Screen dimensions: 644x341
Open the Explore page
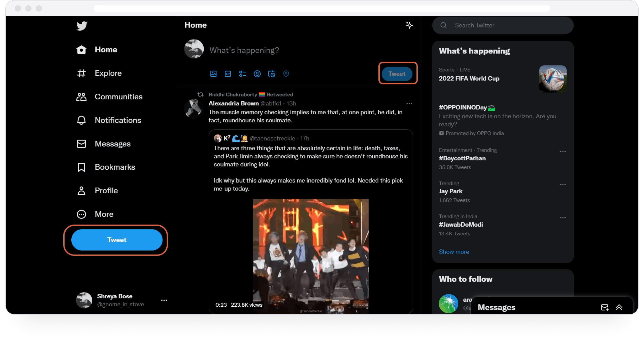point(107,73)
